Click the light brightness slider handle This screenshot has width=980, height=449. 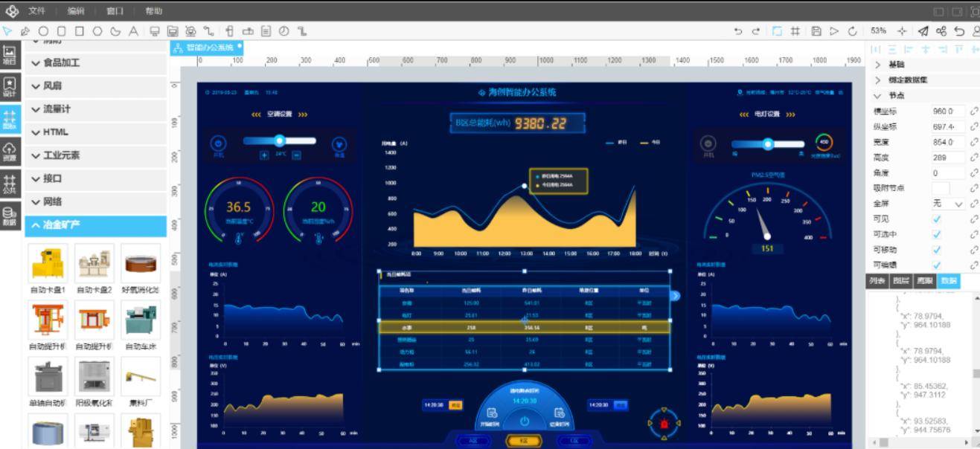(x=769, y=144)
